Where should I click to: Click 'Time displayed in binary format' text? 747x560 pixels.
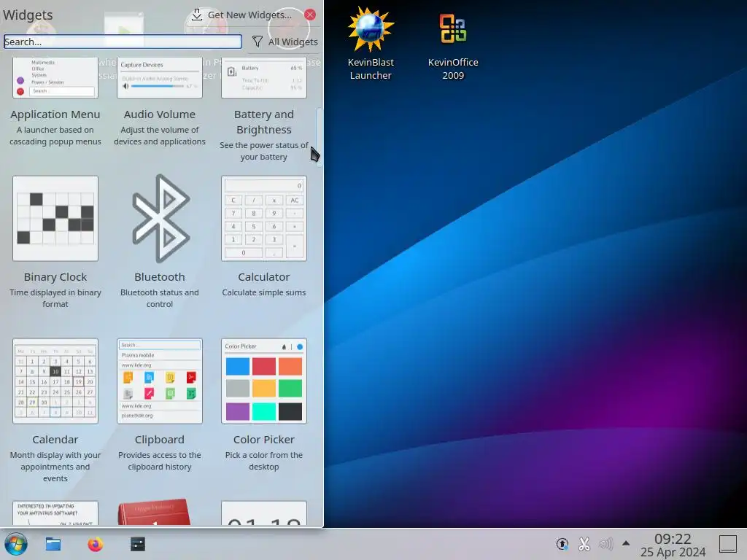[55, 298]
